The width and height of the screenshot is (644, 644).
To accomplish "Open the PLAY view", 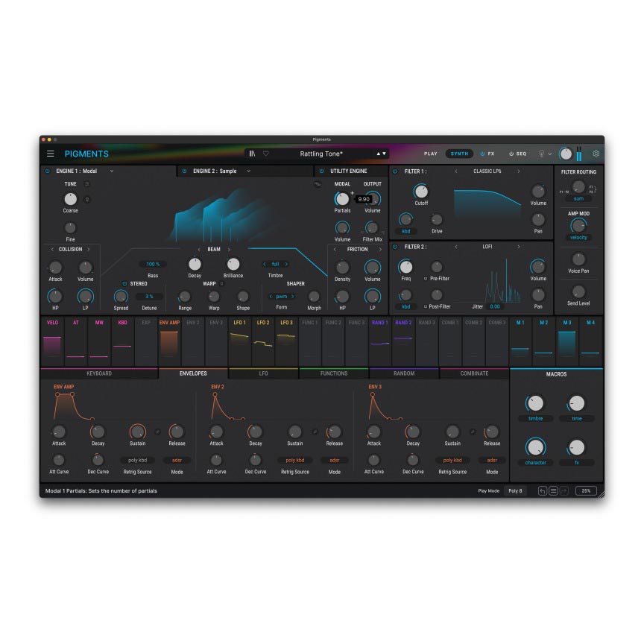I will [x=430, y=154].
